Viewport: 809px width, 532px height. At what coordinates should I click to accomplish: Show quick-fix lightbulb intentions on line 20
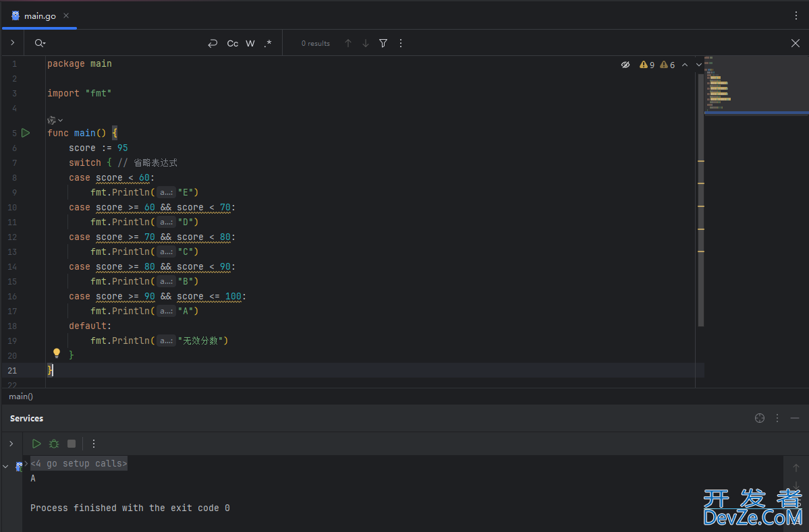point(57,353)
